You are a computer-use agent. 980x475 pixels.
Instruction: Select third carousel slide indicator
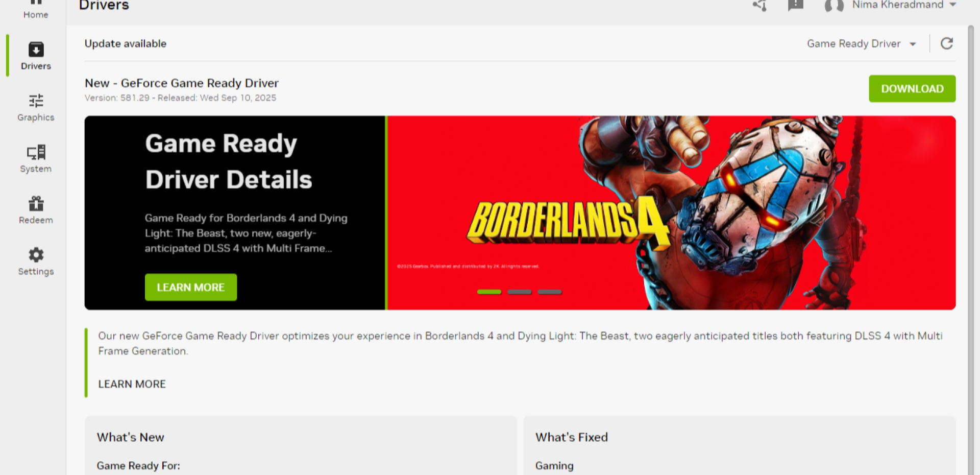550,292
